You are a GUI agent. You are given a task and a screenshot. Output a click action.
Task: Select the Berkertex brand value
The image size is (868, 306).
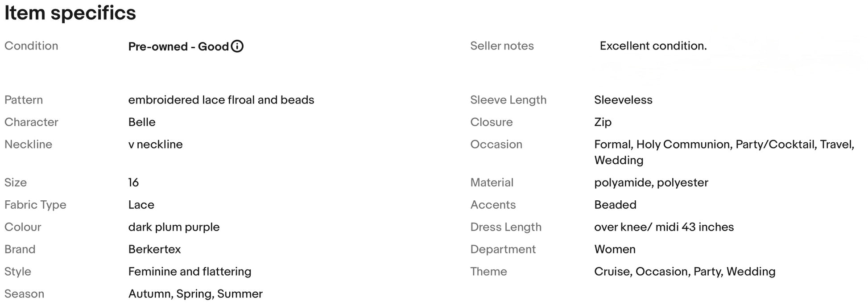(154, 249)
